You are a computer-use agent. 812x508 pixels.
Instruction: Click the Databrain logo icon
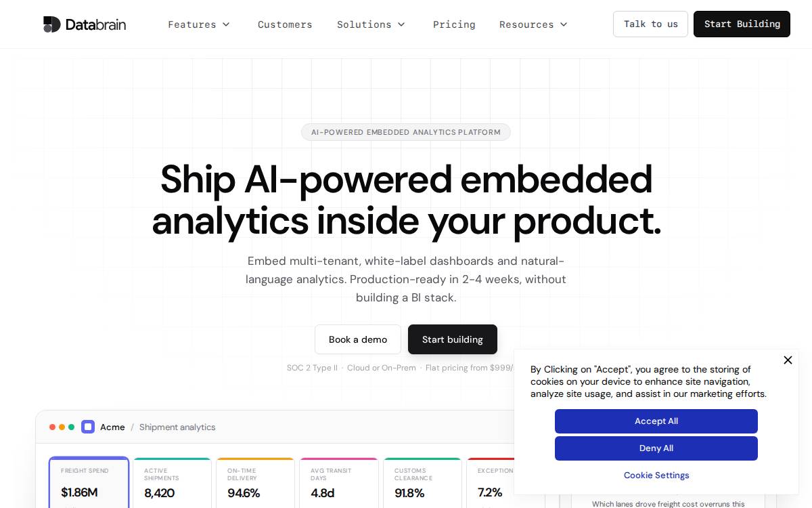52,24
